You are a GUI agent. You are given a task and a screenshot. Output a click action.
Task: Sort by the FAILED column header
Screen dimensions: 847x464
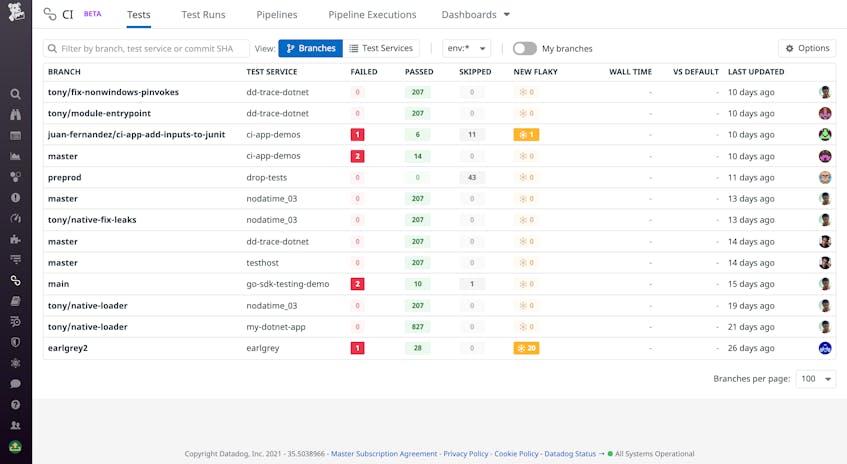click(x=364, y=72)
